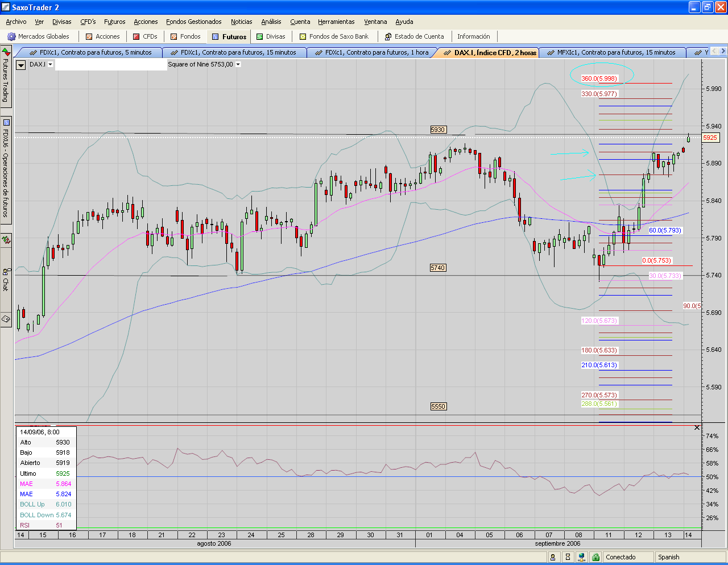Click the Información toolbar button

point(474,36)
